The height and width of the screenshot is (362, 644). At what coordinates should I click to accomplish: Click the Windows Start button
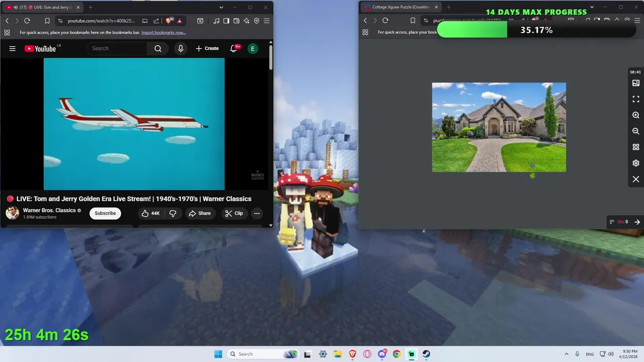click(218, 354)
